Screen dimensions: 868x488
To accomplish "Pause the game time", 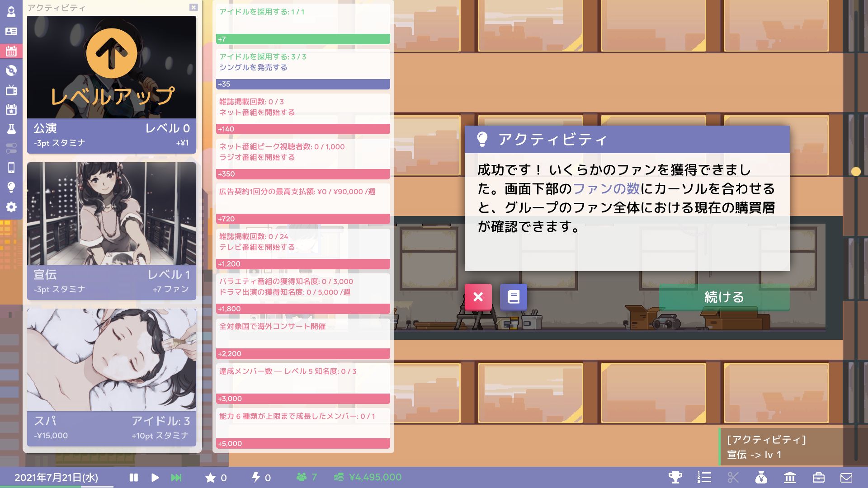I will [x=133, y=477].
